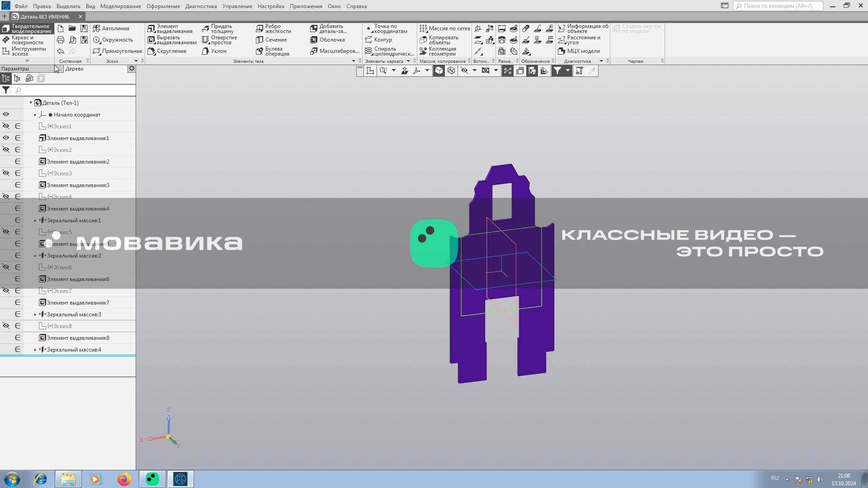868x488 pixels.
Task: Open the Эскиз panel dropdown arrow
Action: click(136, 61)
